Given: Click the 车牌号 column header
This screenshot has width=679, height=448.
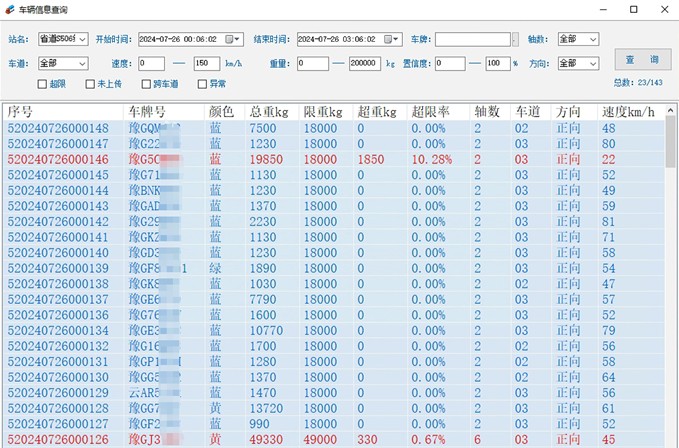Looking at the screenshot, I should click(164, 112).
